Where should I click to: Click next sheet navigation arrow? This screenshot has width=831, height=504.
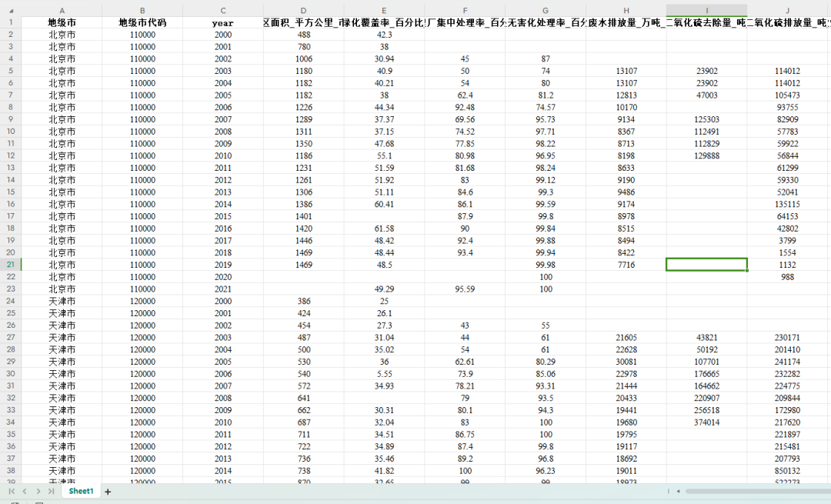click(38, 491)
